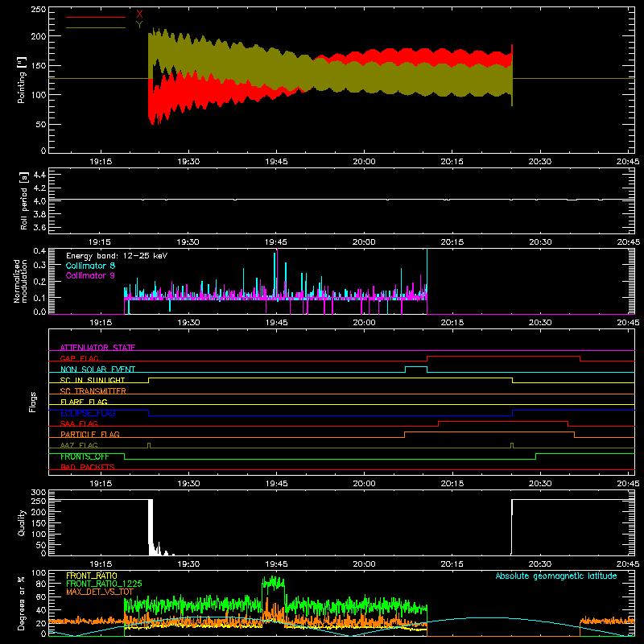The height and width of the screenshot is (644, 644).
Task: Click the "300" tick on Quality axis
Action: pyautogui.click(x=39, y=493)
